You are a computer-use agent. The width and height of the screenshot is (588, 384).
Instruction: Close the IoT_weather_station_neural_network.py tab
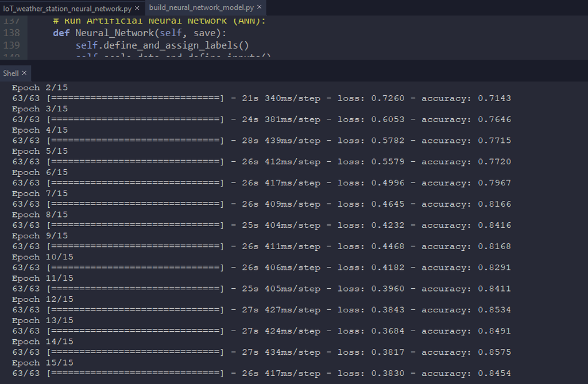click(137, 8)
